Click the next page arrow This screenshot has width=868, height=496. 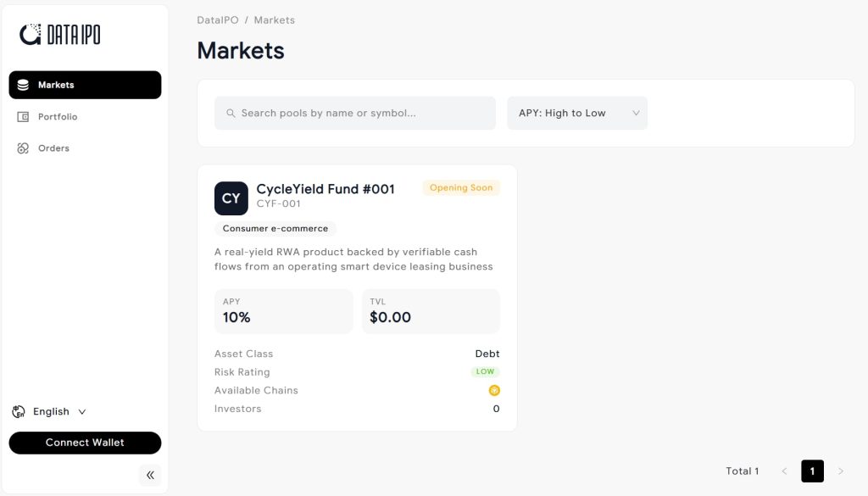pos(840,471)
